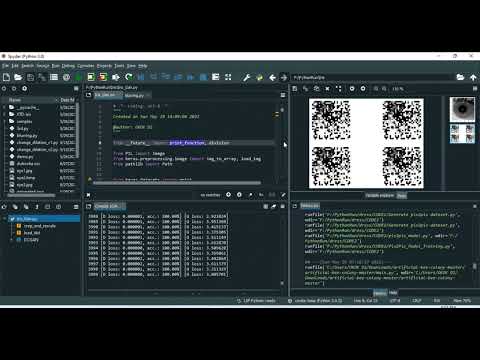Go back with the left arrow icon
Image resolution: width=480 pixels, height=360 pixels.
tap(272, 78)
